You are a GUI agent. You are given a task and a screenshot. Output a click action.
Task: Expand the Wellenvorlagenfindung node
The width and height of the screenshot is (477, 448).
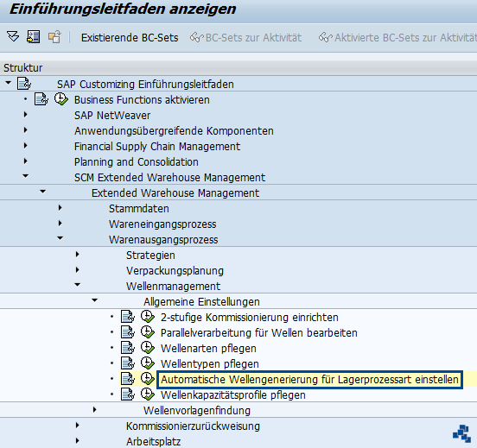pos(95,410)
